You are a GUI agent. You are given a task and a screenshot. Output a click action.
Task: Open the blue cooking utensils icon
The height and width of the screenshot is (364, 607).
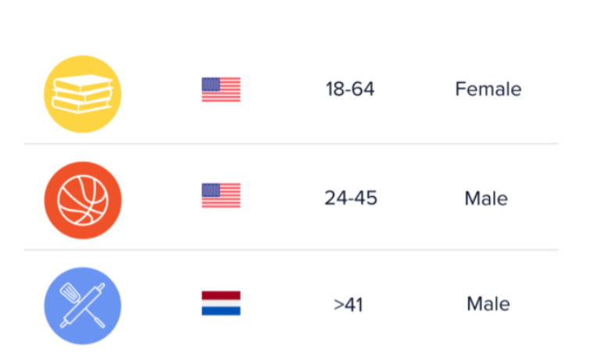[83, 306]
